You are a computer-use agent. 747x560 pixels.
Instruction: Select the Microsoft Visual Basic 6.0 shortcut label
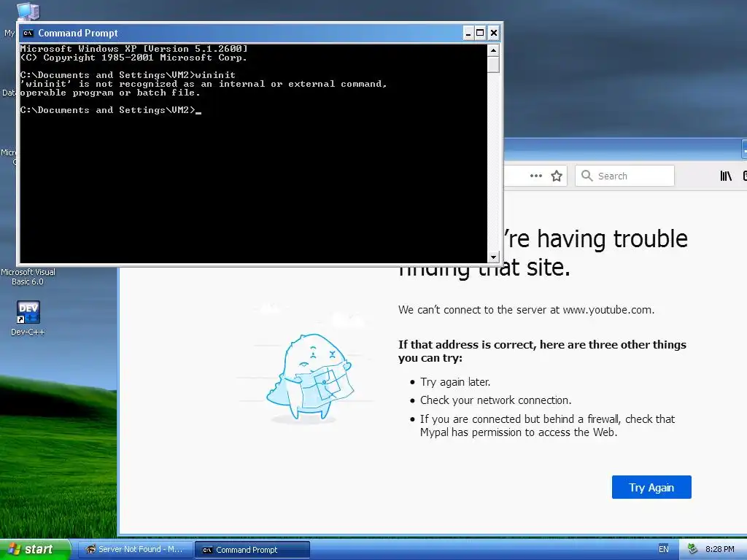28,276
